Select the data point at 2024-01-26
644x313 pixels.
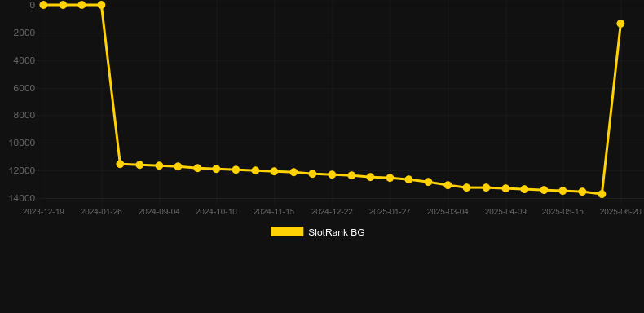point(101,5)
